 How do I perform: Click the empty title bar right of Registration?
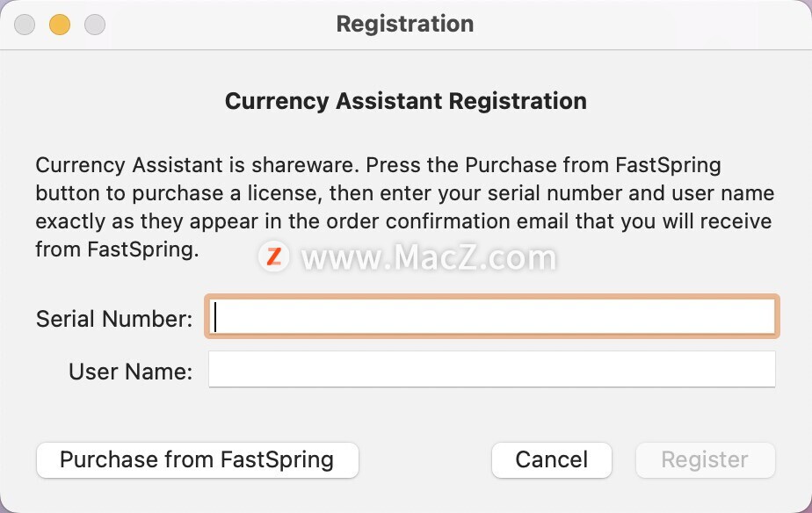tap(642, 25)
